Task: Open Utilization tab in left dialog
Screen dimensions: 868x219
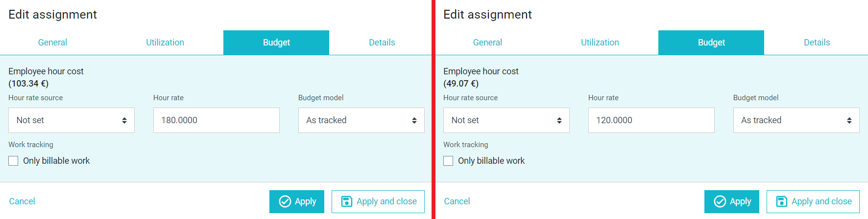Action: coord(165,43)
